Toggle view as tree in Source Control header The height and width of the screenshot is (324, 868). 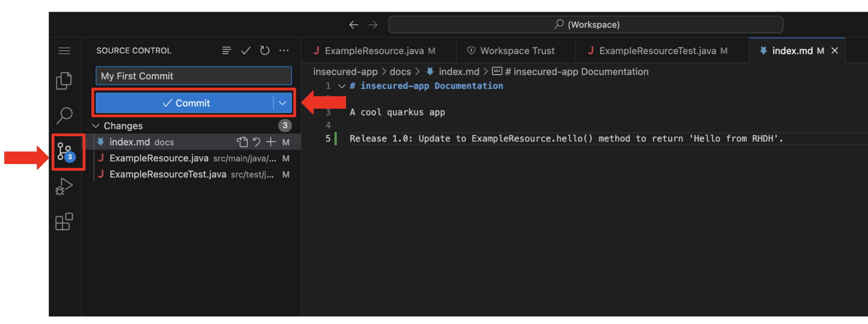[x=226, y=51]
